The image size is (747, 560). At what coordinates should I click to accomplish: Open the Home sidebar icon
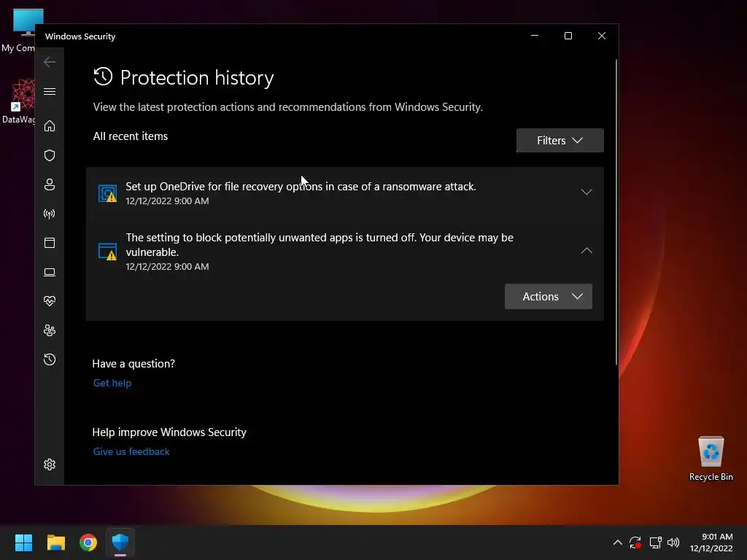[50, 125]
